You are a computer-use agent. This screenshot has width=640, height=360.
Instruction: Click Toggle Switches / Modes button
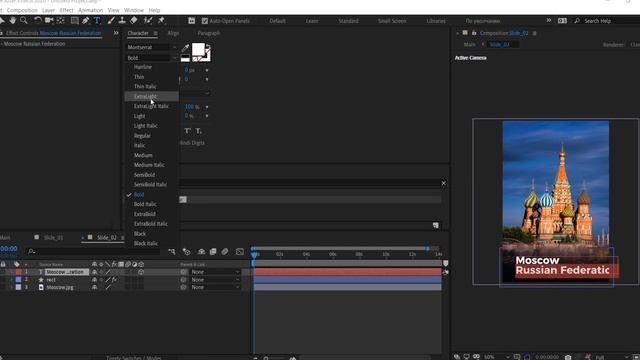point(133,358)
